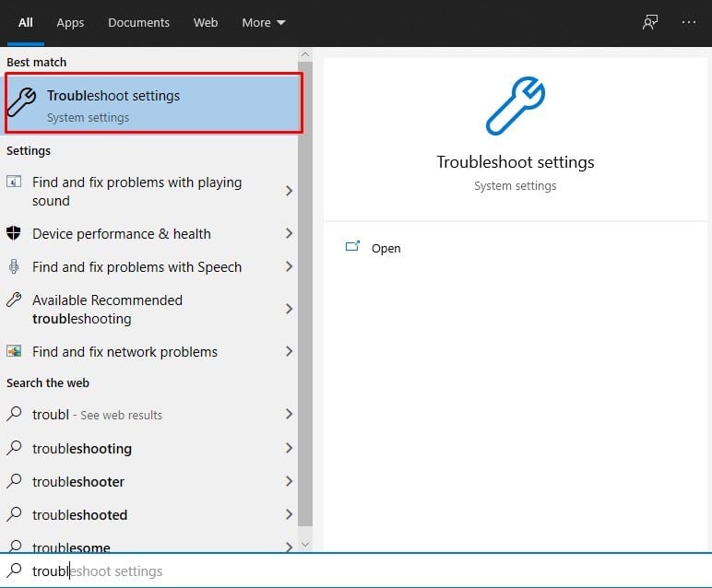Click into the search text box

pyautogui.click(x=356, y=570)
